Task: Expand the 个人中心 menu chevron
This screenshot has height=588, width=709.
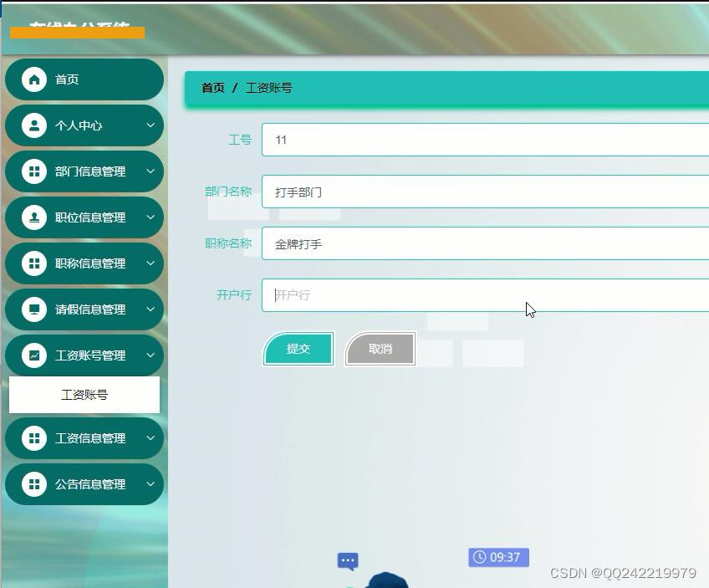Action: click(x=150, y=125)
